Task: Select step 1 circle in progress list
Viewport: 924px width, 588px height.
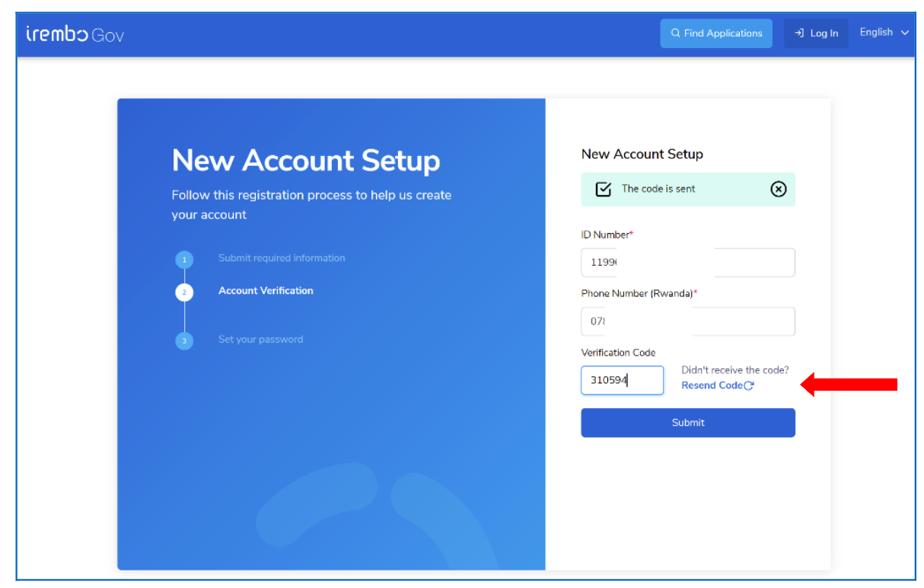Action: pyautogui.click(x=184, y=260)
